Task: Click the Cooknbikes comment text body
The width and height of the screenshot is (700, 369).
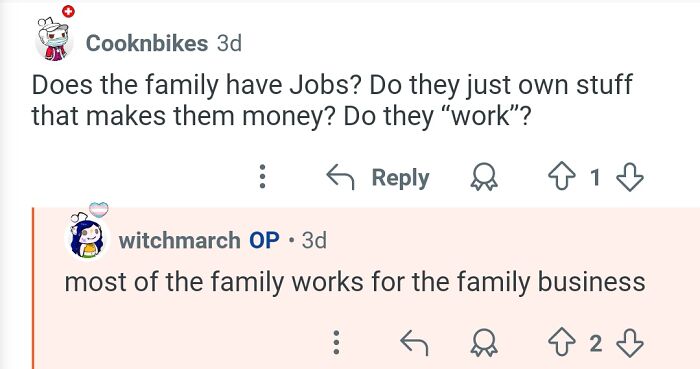Action: (x=332, y=100)
